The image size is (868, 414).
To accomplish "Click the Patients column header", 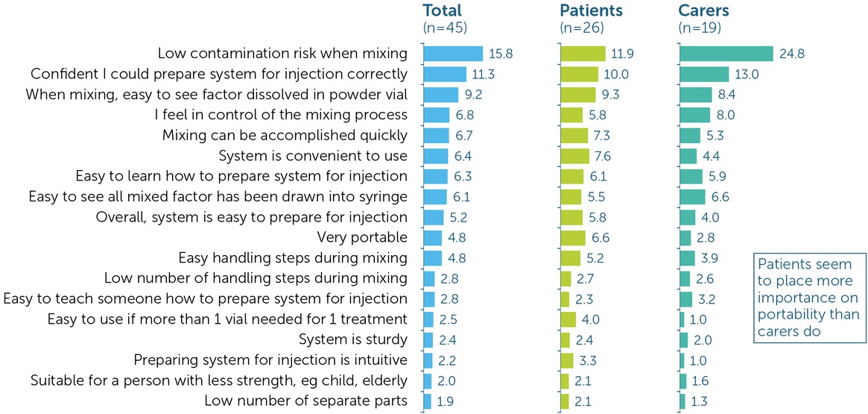I will [x=591, y=10].
